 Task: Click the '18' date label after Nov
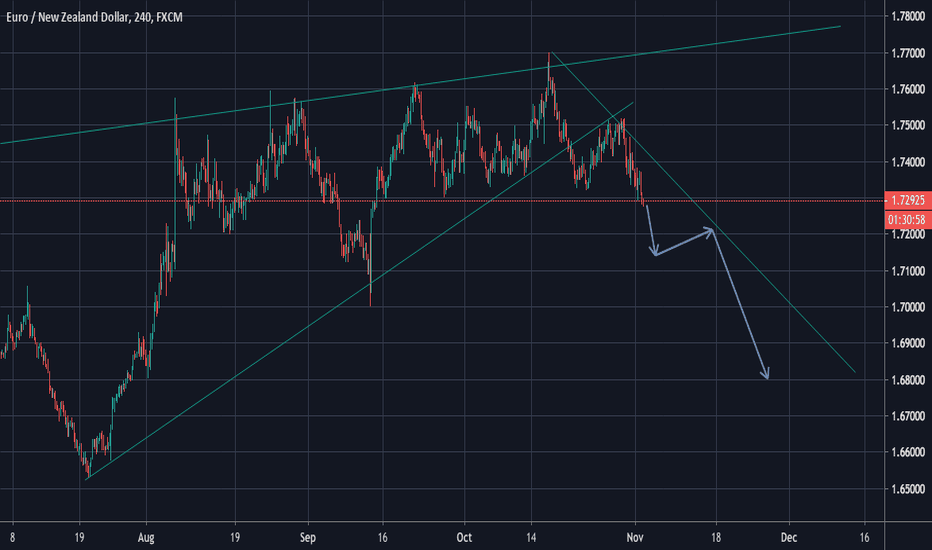point(716,538)
